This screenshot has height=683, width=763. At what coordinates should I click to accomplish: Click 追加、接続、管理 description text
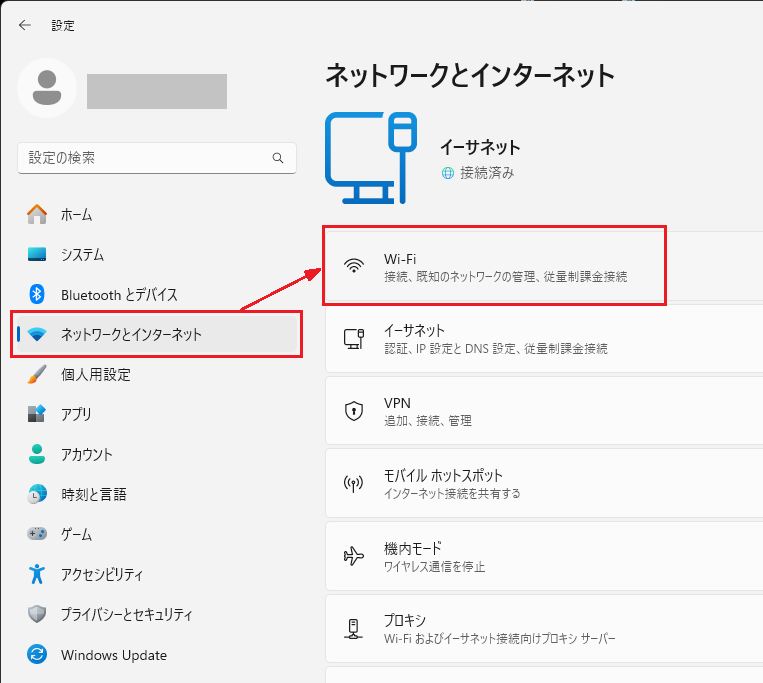tap(428, 420)
